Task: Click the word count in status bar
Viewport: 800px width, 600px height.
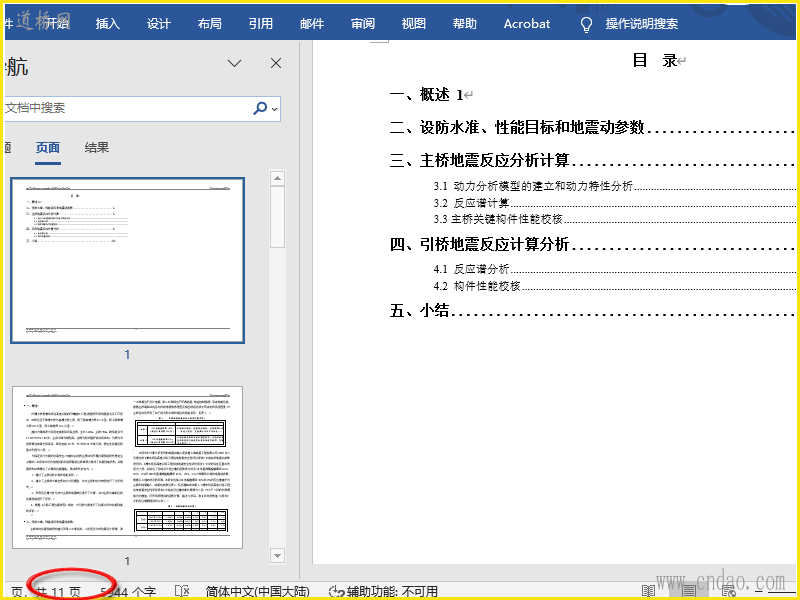Action: [128, 592]
